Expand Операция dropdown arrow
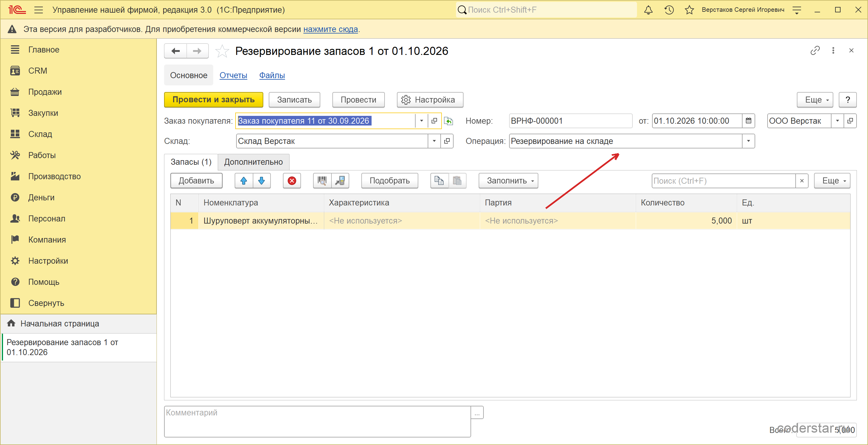The width and height of the screenshot is (868, 445). 748,141
